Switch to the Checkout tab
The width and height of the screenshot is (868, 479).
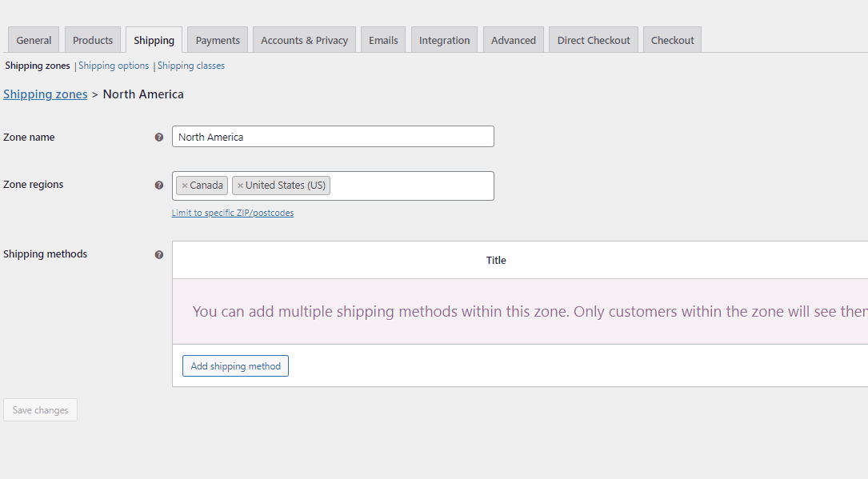(672, 40)
